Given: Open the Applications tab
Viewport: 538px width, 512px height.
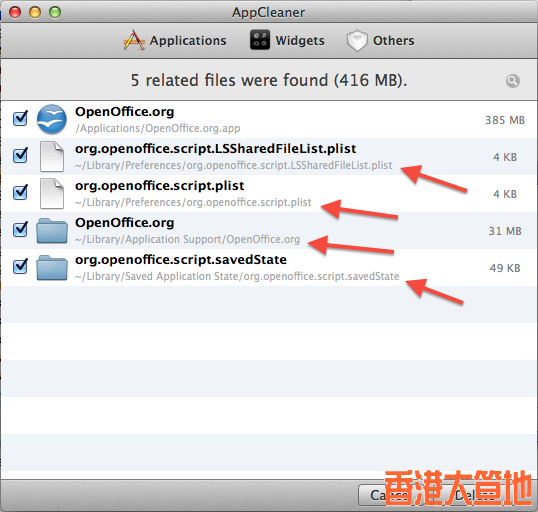Looking at the screenshot, I should pos(175,40).
